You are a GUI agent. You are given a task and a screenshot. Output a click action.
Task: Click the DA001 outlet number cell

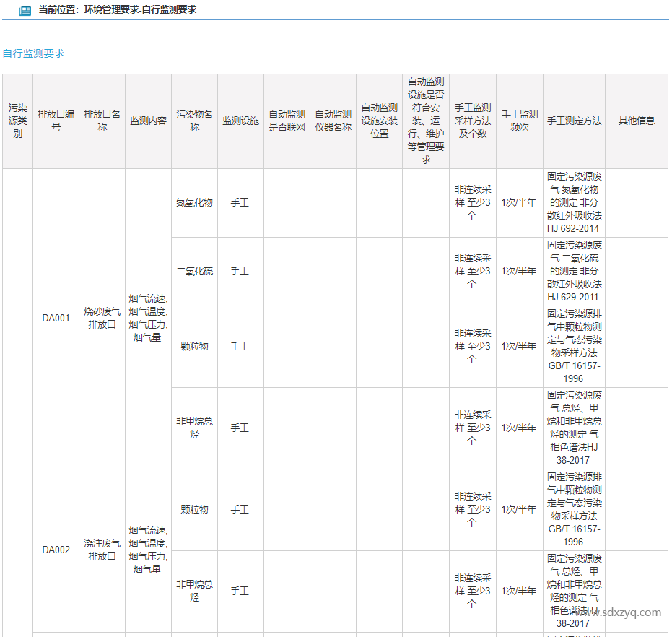coord(56,318)
